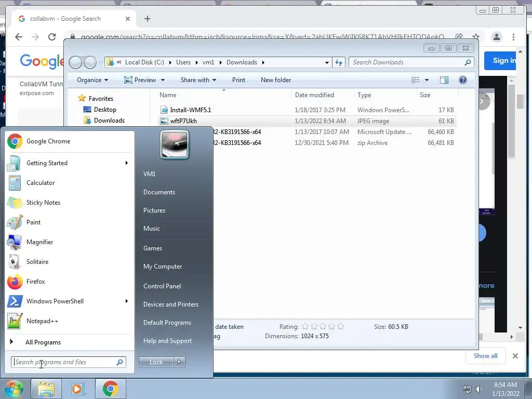Toggle the Explorer preview pane icon
532x399 pixels.
pos(444,79)
